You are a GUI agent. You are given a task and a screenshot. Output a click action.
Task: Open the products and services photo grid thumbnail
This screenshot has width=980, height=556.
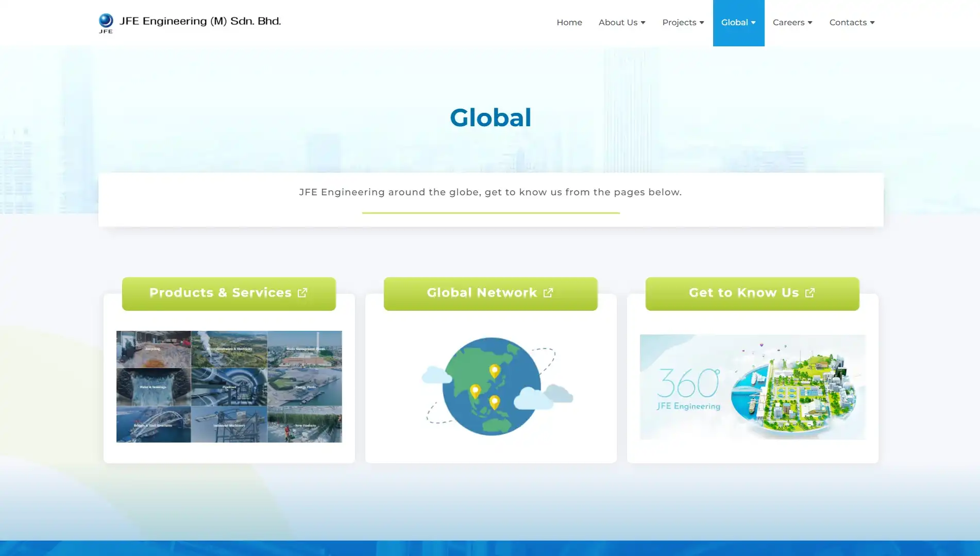point(229,386)
